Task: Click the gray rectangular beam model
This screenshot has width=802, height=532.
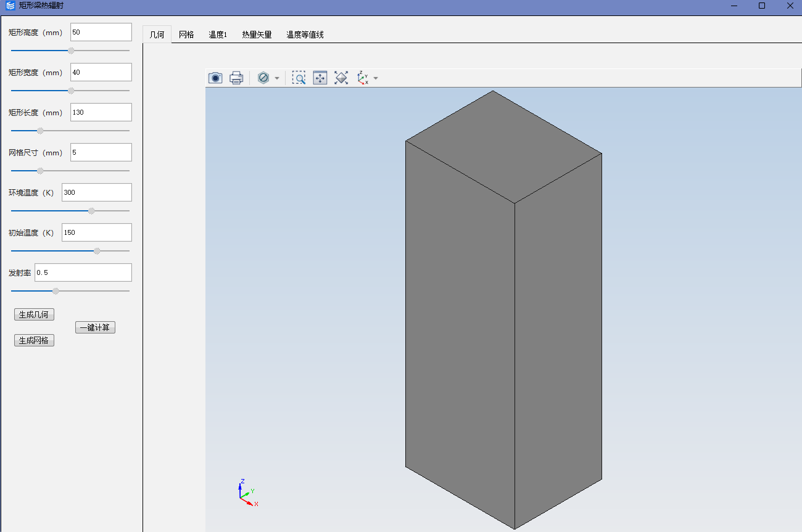Action: coord(503,309)
